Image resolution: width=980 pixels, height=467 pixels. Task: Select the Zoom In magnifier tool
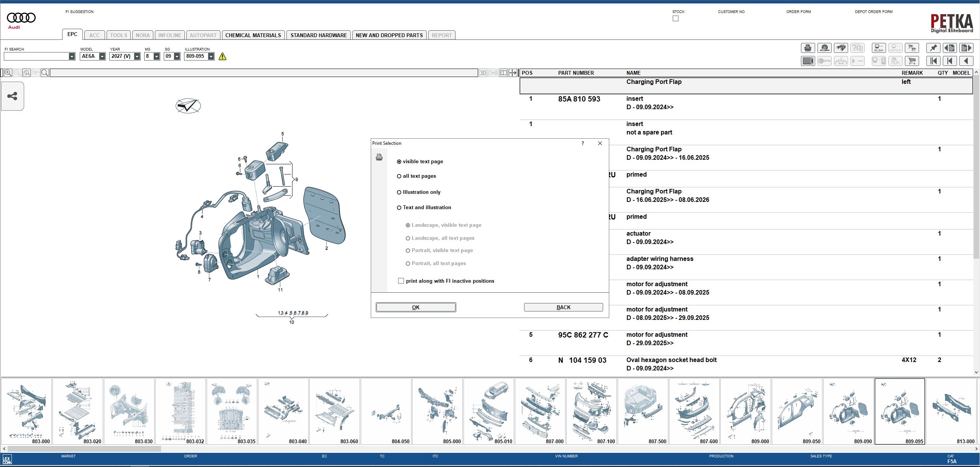[8, 72]
